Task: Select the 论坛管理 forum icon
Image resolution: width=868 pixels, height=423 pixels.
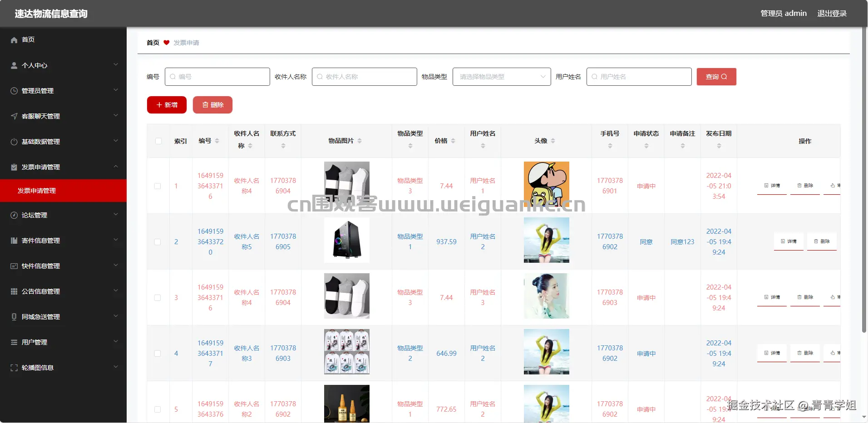Action: pyautogui.click(x=14, y=215)
